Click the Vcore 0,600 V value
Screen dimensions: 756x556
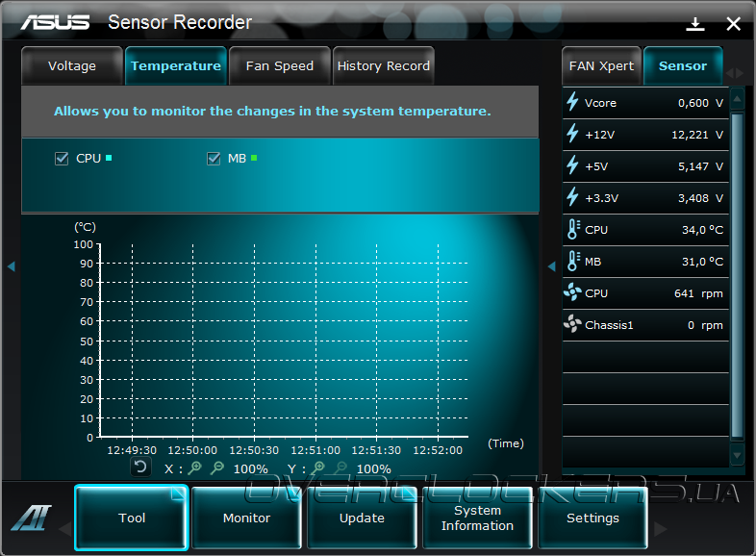(x=700, y=103)
